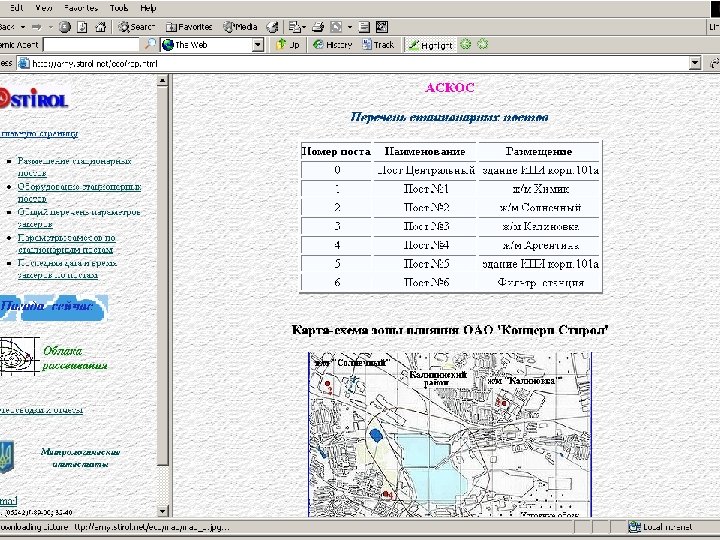This screenshot has width=720, height=540.
Task: Click the Up button in toolbar
Action: (x=288, y=45)
